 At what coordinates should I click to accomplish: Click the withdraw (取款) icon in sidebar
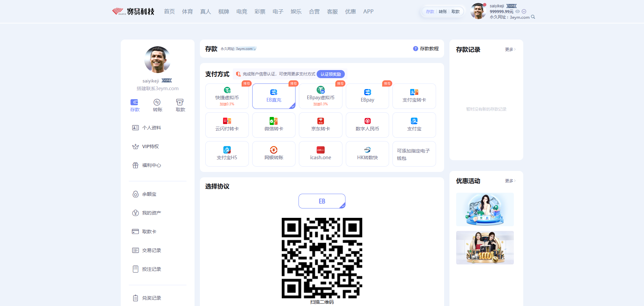[180, 102]
